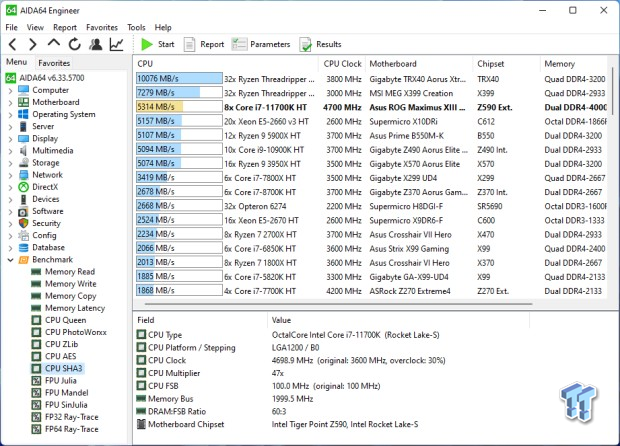Click the Devices icon in the tree
Image resolution: width=620 pixels, height=446 pixels.
point(24,199)
